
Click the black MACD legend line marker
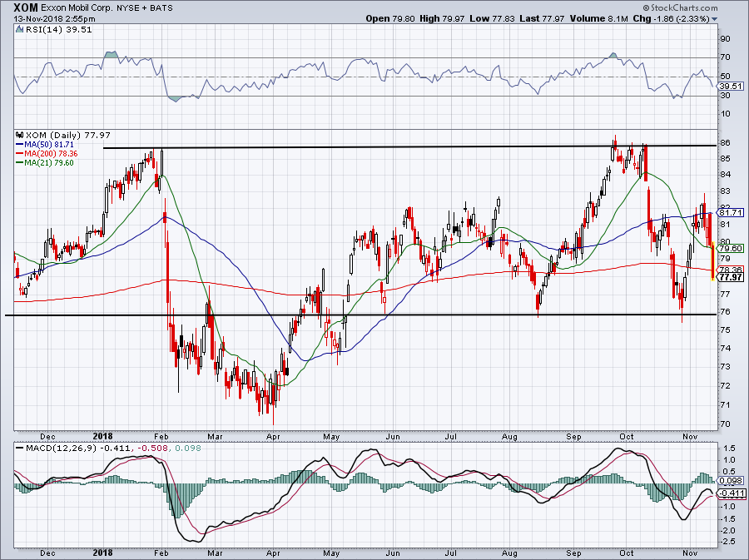(x=20, y=448)
